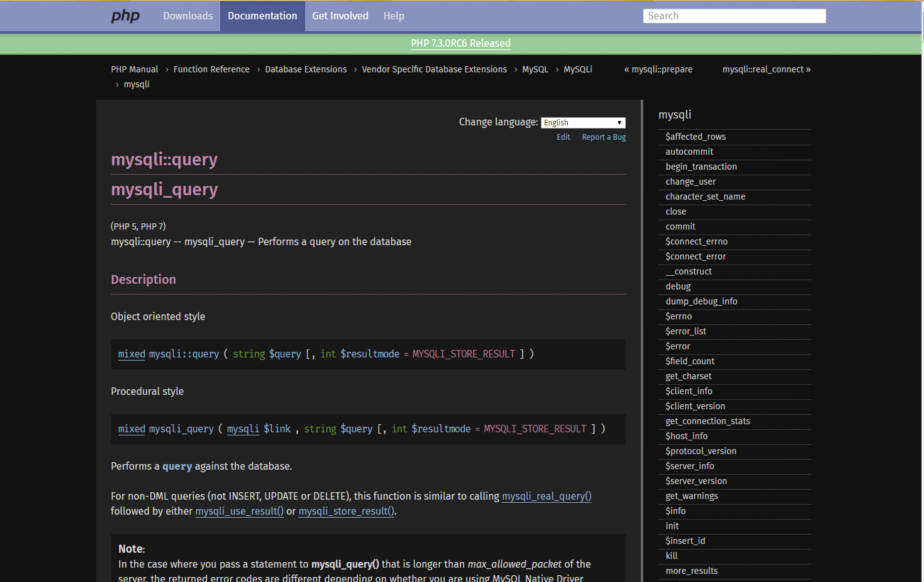
Task: Open the mysqli_store_result() link
Action: [x=346, y=511]
